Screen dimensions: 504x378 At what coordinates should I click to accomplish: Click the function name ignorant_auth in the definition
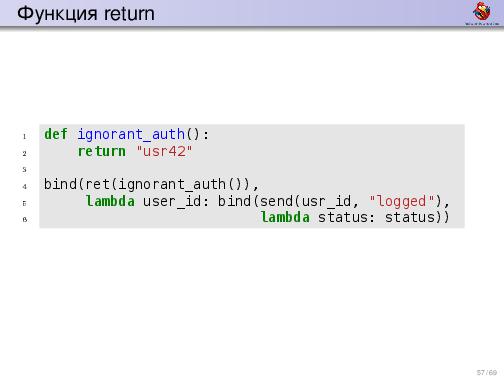point(131,135)
